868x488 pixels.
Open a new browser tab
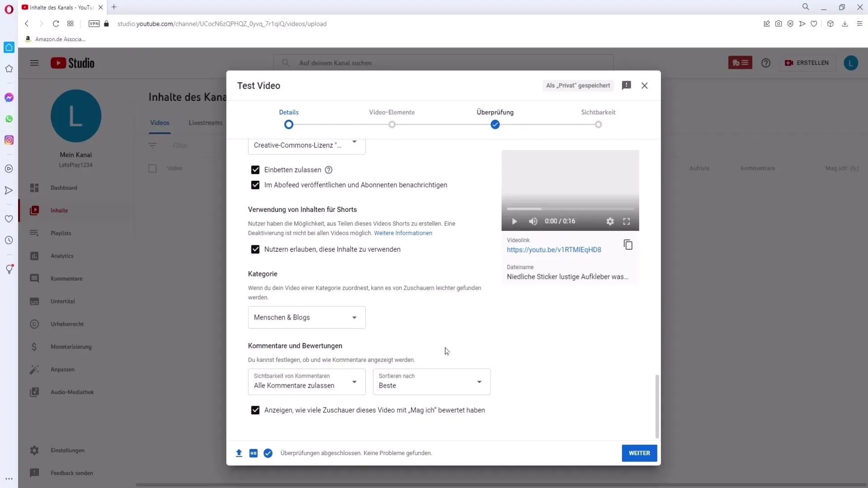click(x=114, y=7)
